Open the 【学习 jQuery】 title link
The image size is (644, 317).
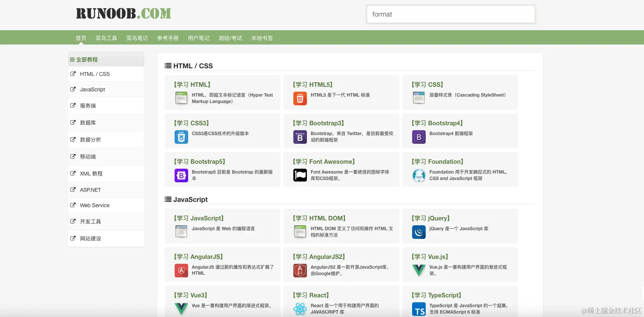pyautogui.click(x=431, y=218)
